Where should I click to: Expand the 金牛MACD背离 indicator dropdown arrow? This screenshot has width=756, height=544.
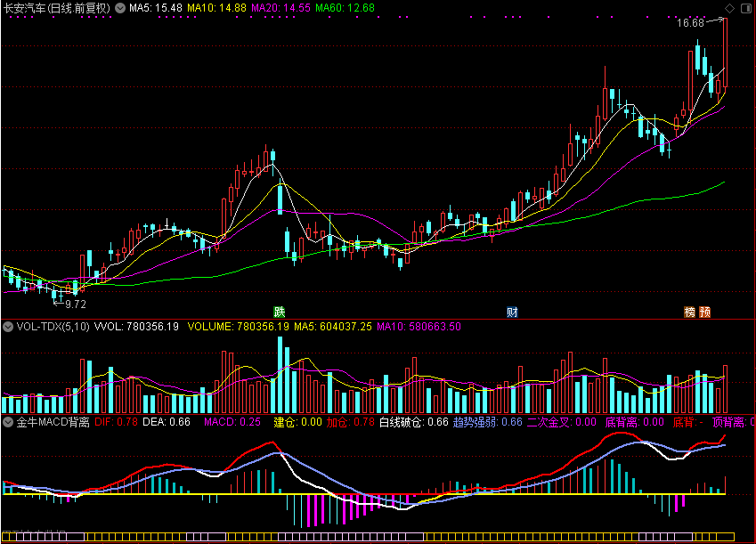[x=8, y=422]
